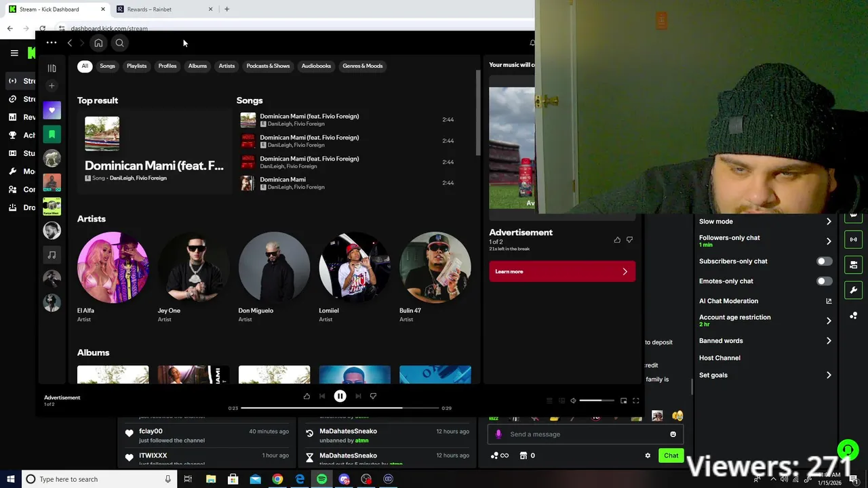Open Liked Songs in Spotify sidebar
This screenshot has width=868, height=488.
point(52,110)
